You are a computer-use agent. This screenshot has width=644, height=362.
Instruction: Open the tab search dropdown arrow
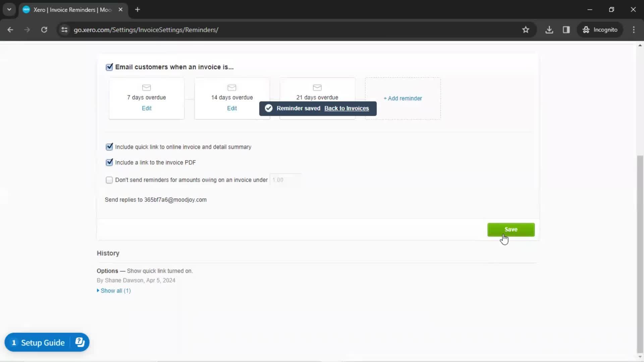[9, 9]
